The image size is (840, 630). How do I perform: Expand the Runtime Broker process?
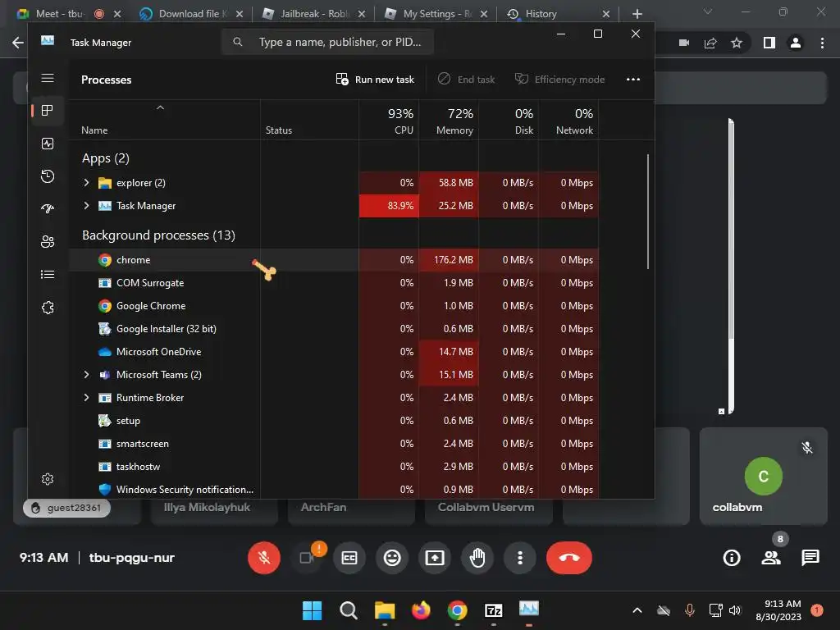tap(86, 398)
